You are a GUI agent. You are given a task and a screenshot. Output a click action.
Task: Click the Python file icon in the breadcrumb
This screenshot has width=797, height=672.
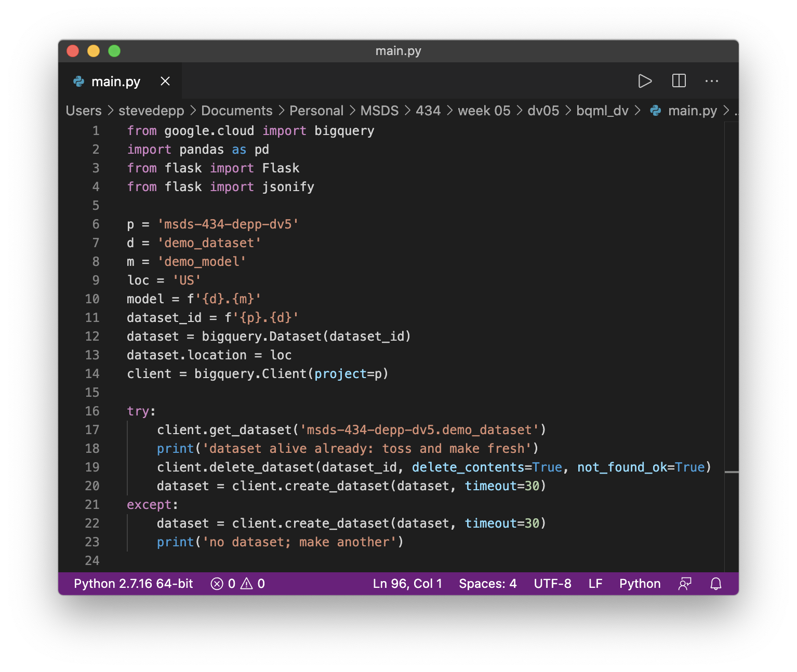(x=655, y=111)
